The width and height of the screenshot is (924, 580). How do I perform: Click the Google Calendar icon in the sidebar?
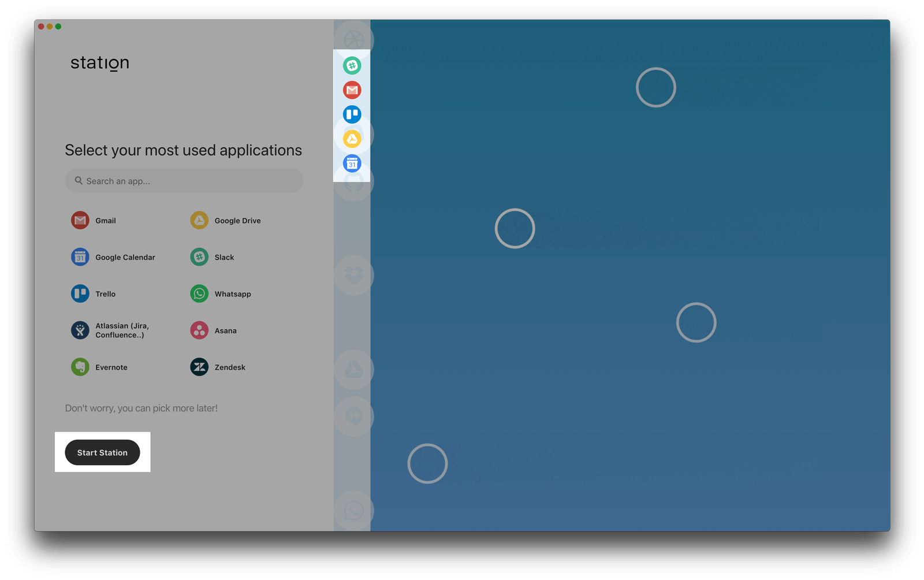coord(353,163)
